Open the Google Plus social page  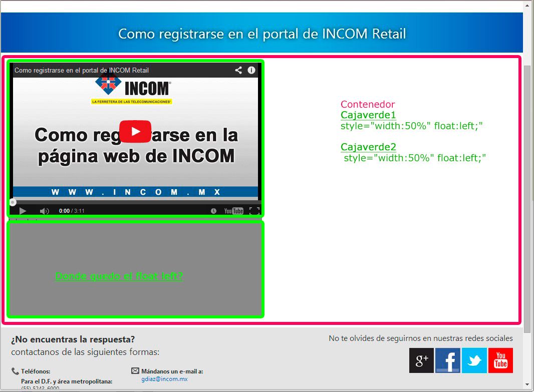[x=421, y=360]
